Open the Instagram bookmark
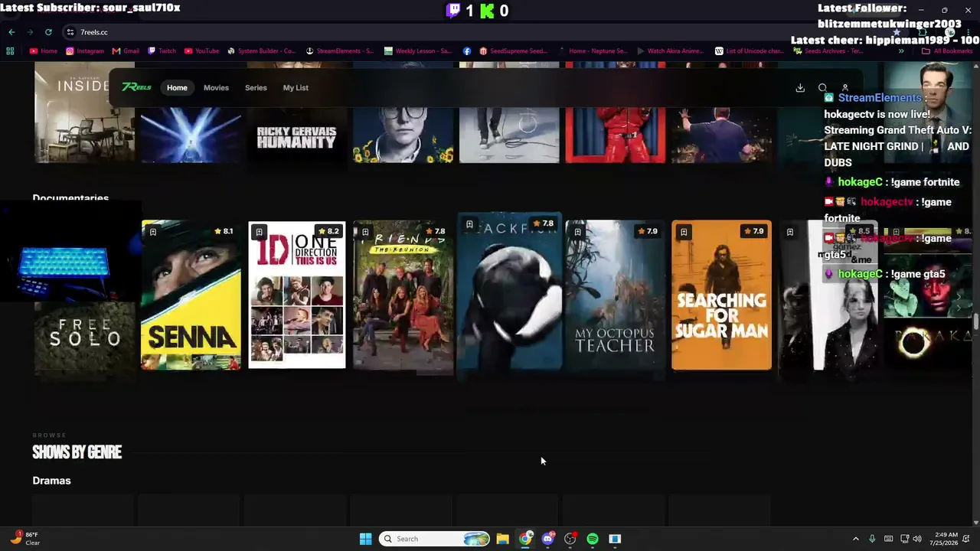This screenshot has width=980, height=551. click(85, 51)
